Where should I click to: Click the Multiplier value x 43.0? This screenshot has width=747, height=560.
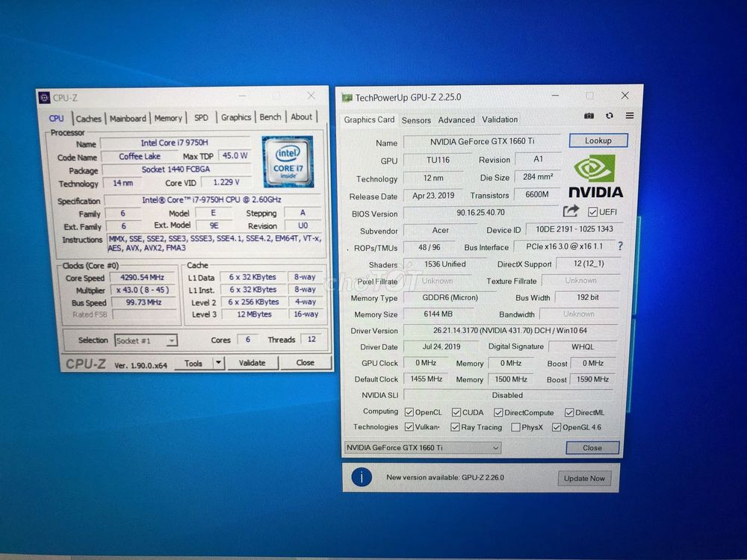point(143,290)
